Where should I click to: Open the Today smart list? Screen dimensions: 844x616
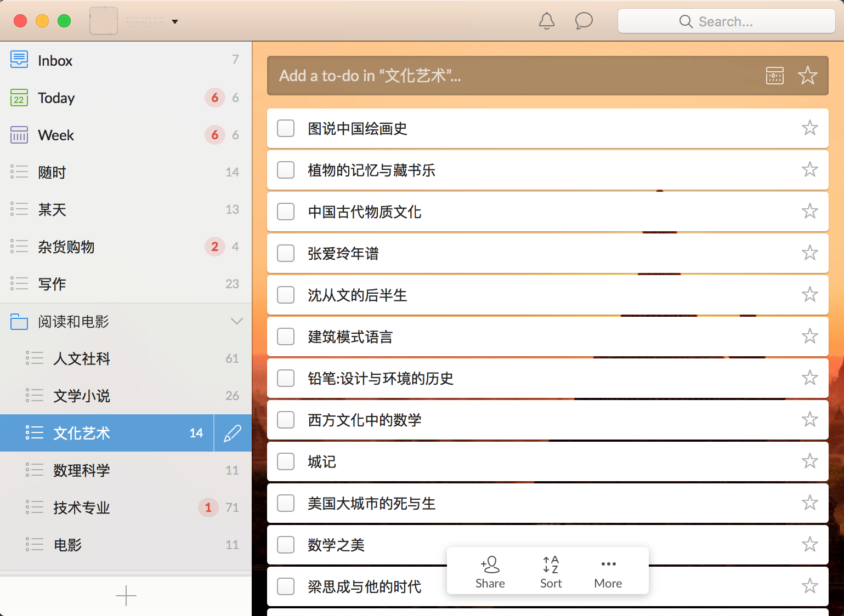(126, 98)
